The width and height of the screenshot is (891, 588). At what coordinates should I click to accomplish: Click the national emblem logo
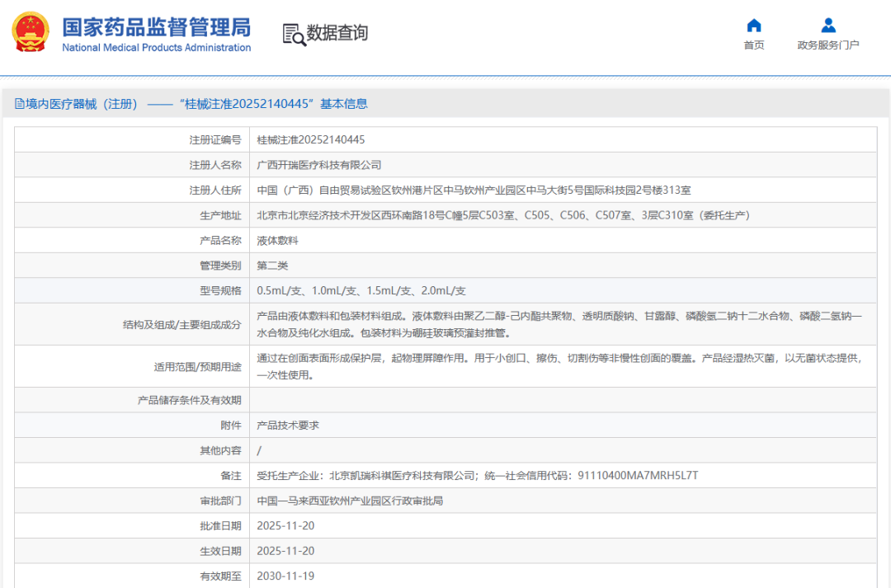[31, 32]
